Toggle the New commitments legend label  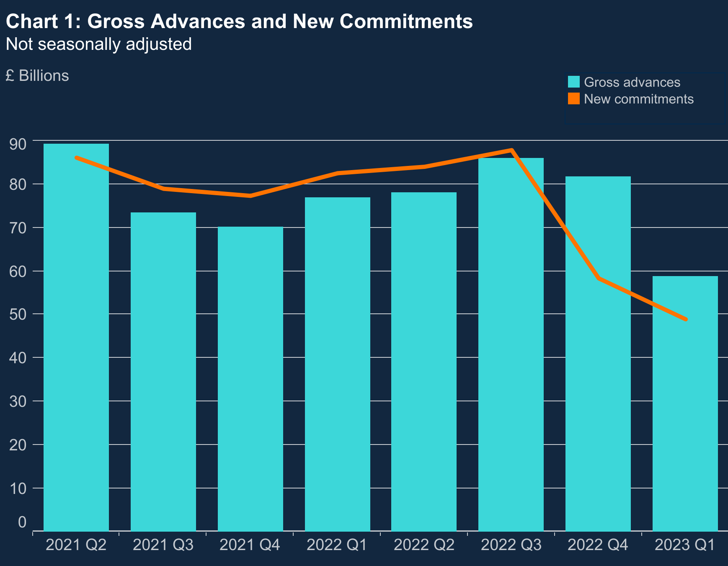tap(638, 99)
